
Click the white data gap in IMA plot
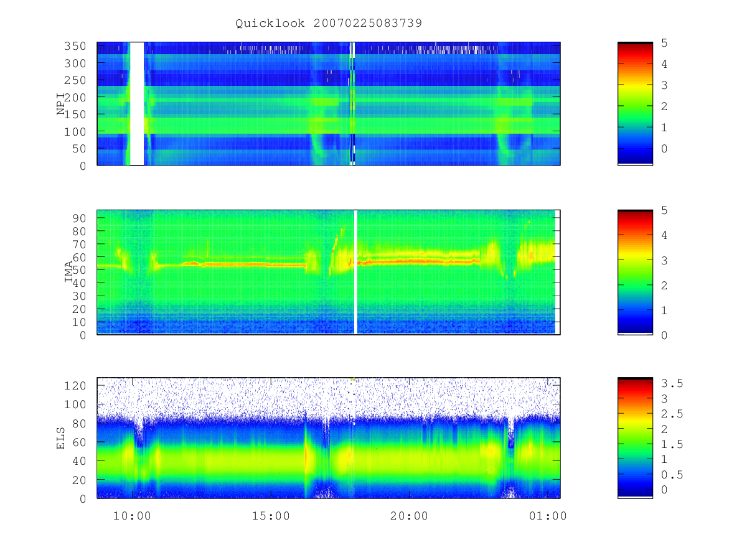[x=355, y=272]
